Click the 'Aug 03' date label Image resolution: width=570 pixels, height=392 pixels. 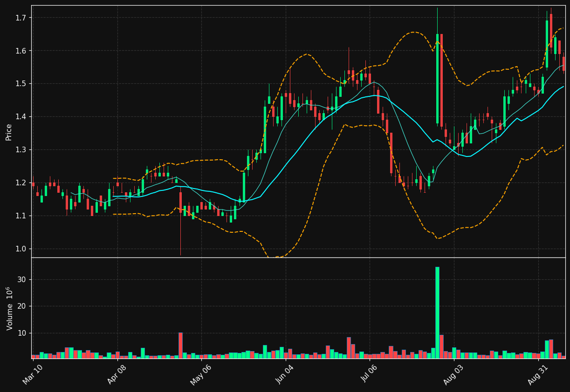coord(454,375)
